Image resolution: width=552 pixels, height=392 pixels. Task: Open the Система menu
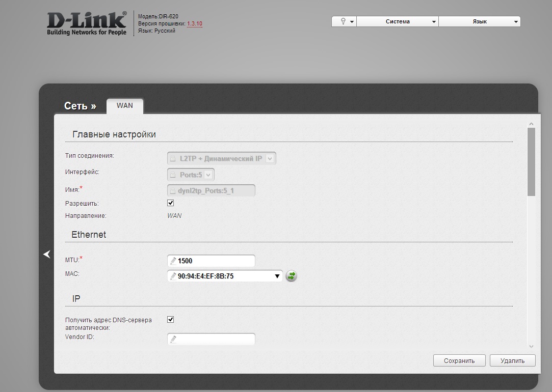tap(398, 21)
